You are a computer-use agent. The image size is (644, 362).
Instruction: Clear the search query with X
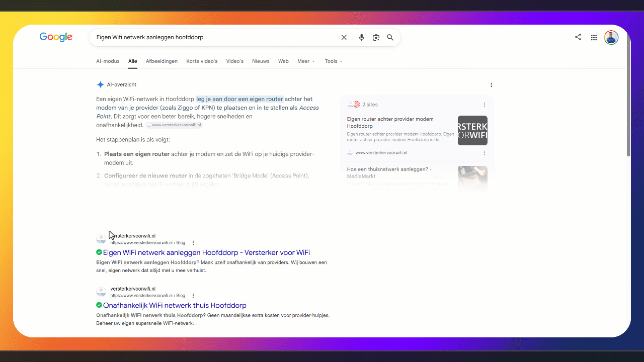point(344,37)
